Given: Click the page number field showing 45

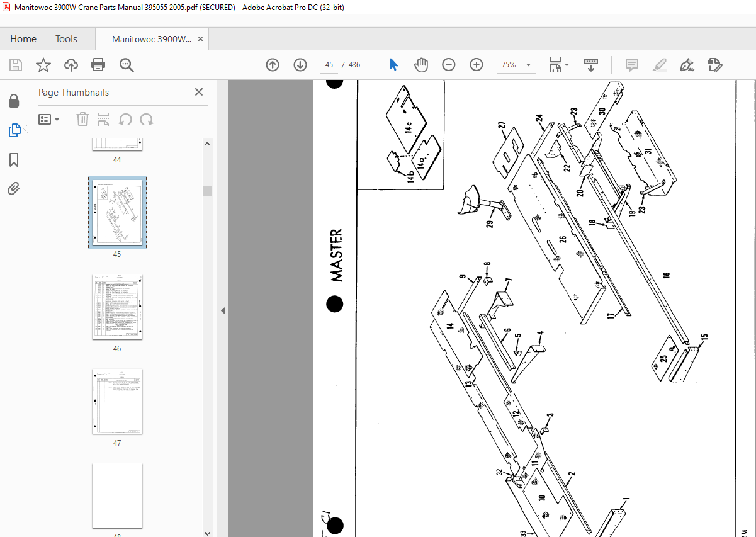Looking at the screenshot, I should (329, 65).
